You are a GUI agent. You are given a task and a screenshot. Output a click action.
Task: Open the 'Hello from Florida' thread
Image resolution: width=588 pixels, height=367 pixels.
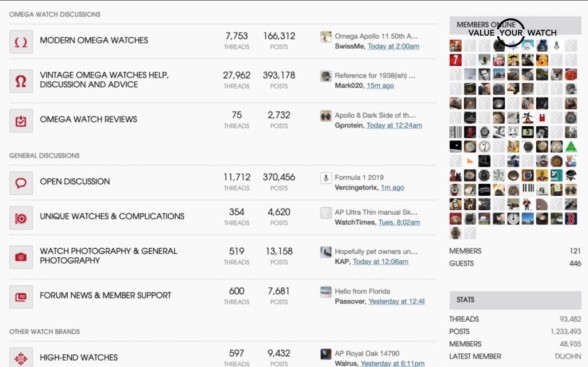coord(362,291)
